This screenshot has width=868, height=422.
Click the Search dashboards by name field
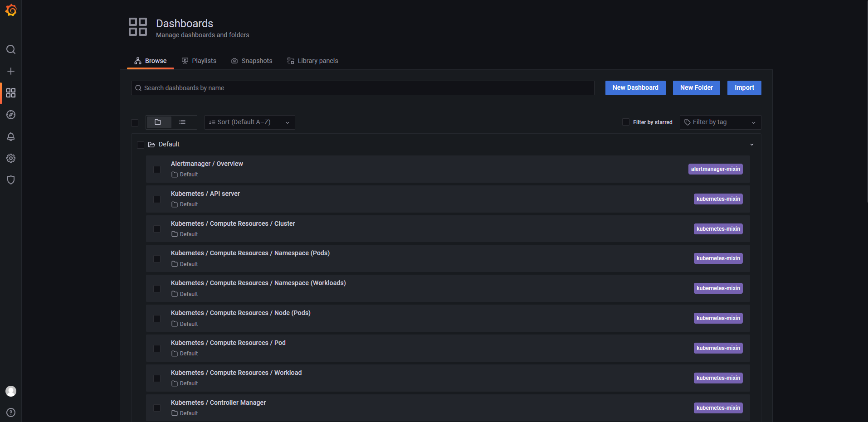click(x=363, y=88)
